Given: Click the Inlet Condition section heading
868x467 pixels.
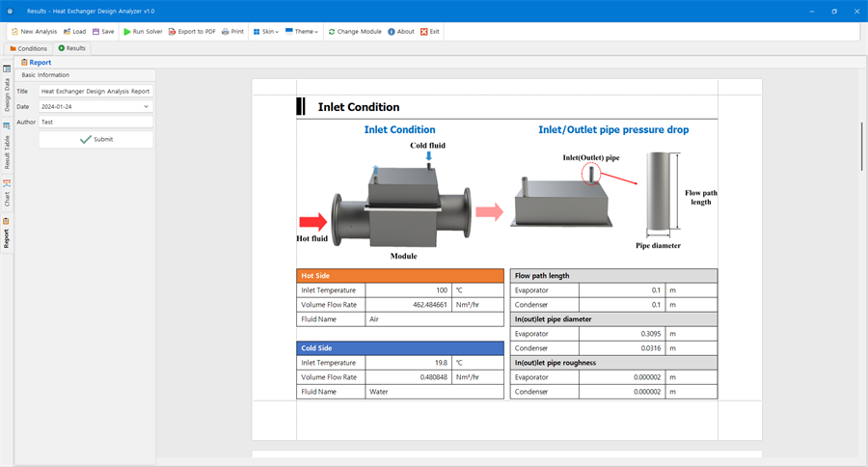Looking at the screenshot, I should tap(358, 107).
